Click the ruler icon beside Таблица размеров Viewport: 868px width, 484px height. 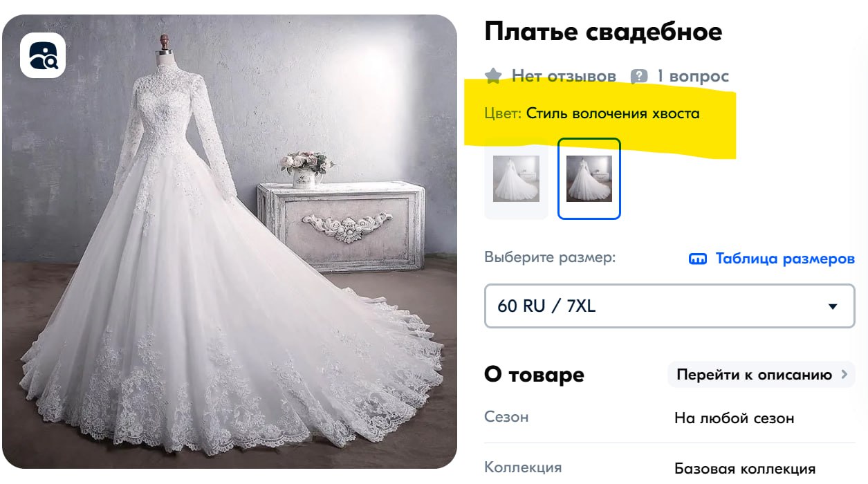[698, 259]
